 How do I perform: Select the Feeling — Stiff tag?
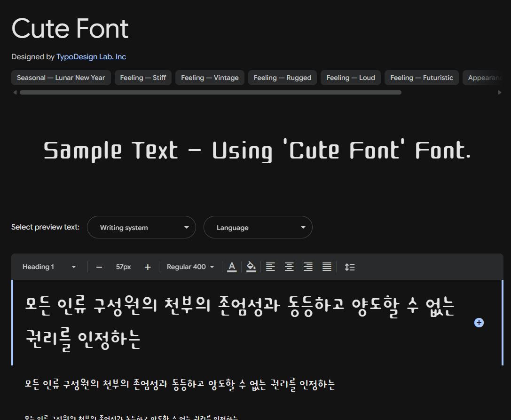(x=143, y=78)
